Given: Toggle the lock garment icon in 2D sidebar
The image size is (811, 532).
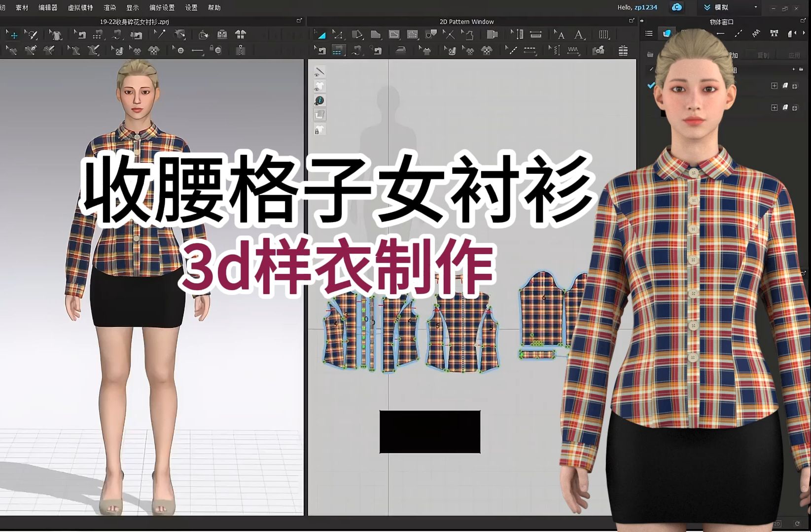Looking at the screenshot, I should [319, 130].
